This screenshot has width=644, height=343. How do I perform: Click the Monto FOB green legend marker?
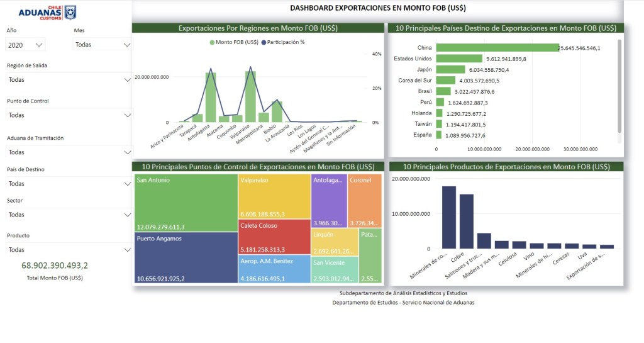click(212, 42)
